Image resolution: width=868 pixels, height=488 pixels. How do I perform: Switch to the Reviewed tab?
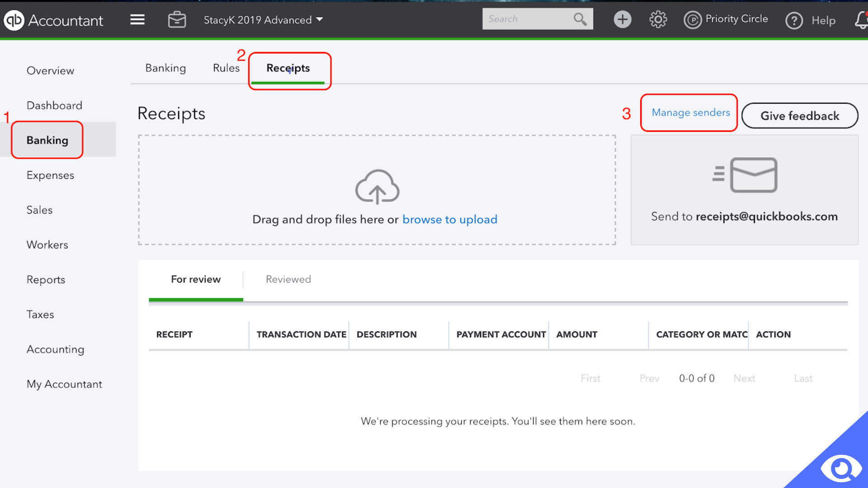(288, 279)
